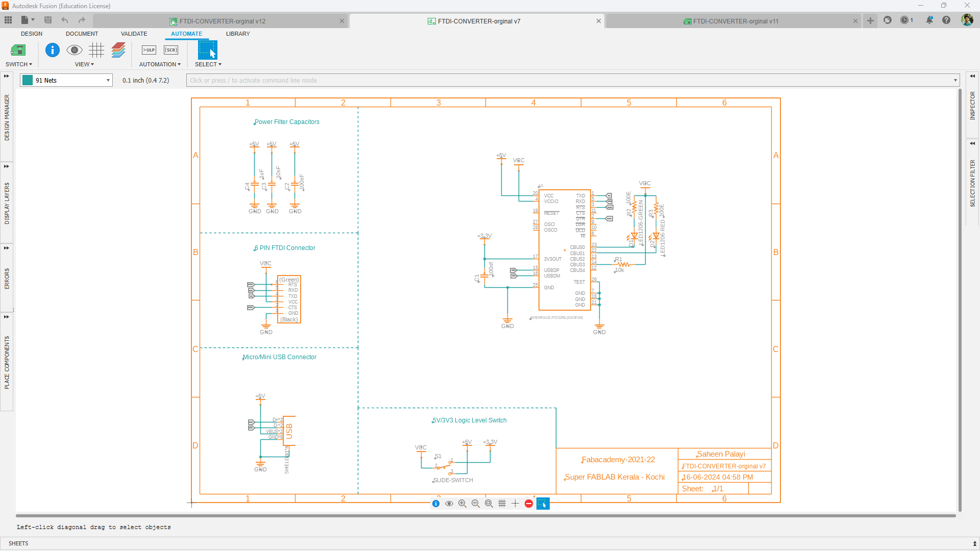Screen dimensions: 980x551
Task: Click the red stop/cancel command icon
Action: pos(529,504)
